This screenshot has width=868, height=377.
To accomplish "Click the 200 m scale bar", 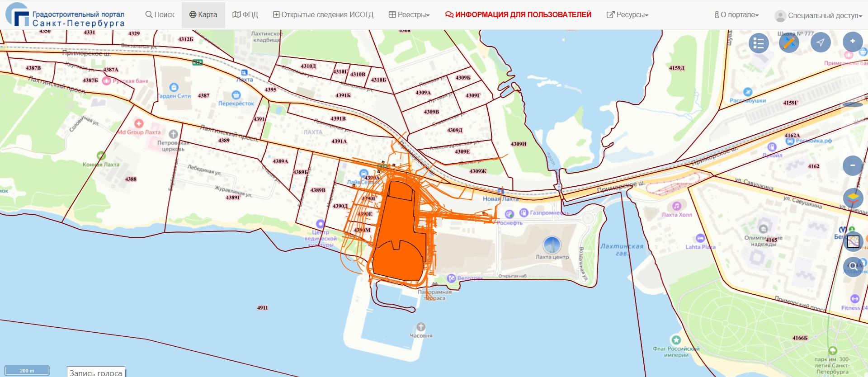I will tap(28, 371).
